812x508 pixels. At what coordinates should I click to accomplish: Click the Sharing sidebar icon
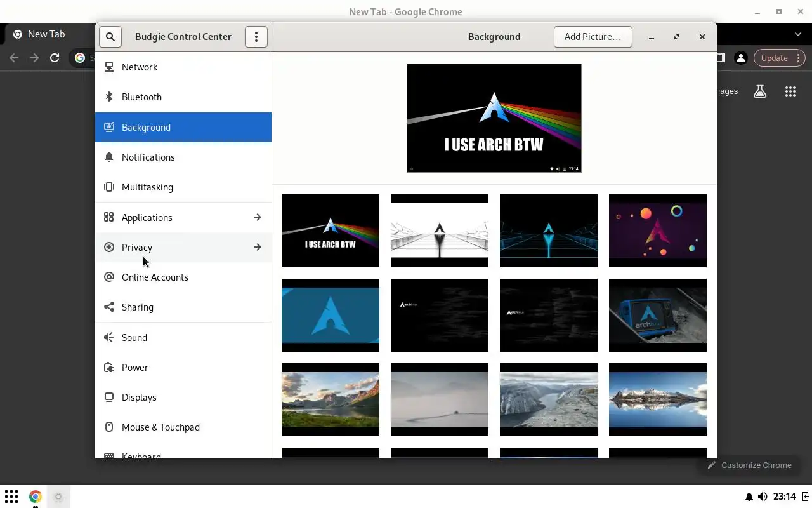coord(109,307)
